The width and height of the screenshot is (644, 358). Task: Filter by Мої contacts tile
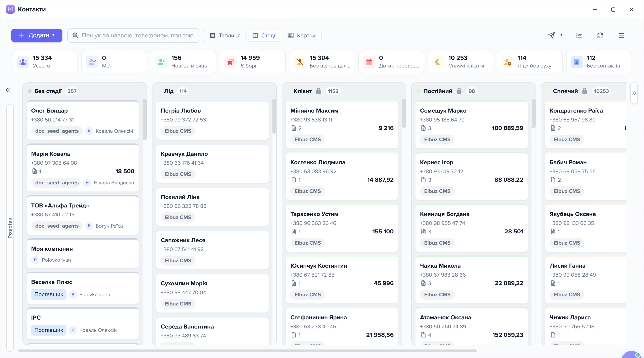click(114, 62)
